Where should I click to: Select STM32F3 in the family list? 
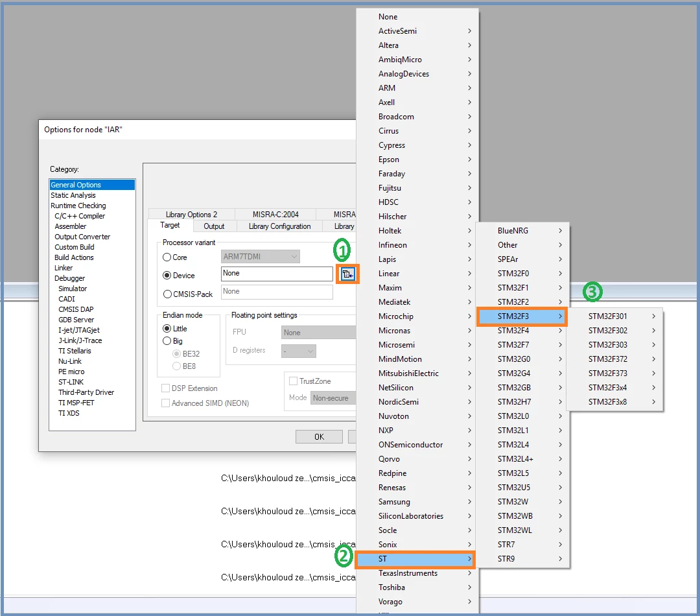point(522,316)
